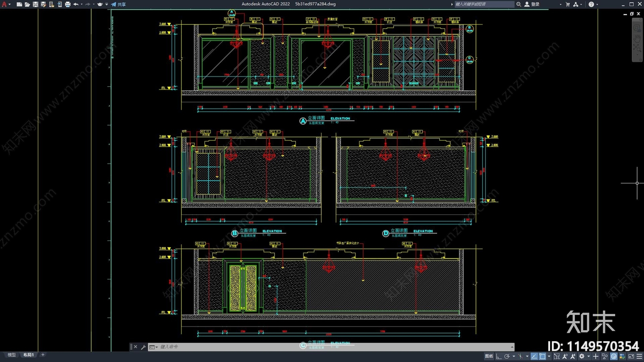The width and height of the screenshot is (644, 362).
Task: Add a new layout with plus button
Action: coord(43,355)
